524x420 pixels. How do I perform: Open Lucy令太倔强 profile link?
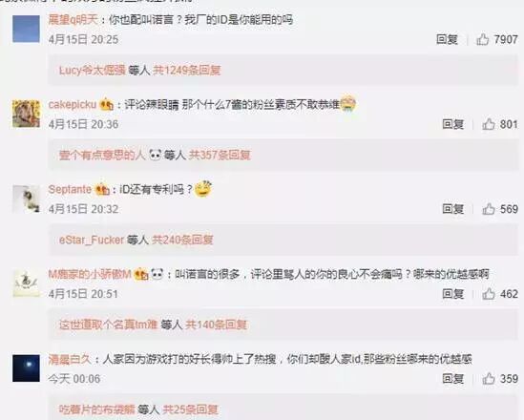[93, 71]
